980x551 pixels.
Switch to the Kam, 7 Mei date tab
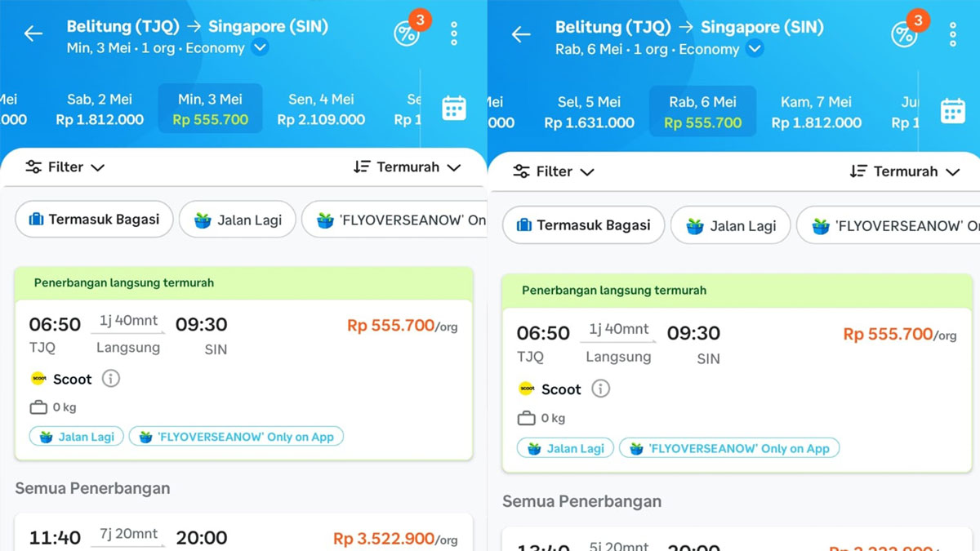[816, 113]
